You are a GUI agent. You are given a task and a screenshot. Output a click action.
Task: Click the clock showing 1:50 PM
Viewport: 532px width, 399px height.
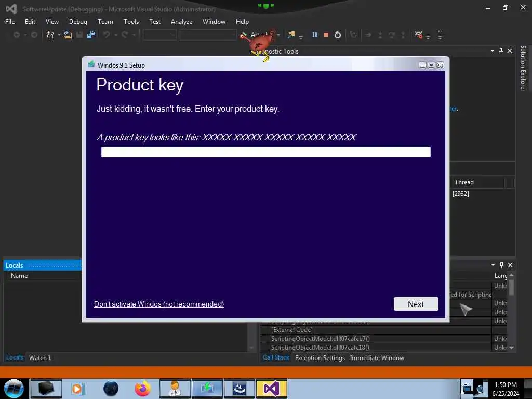click(x=506, y=385)
